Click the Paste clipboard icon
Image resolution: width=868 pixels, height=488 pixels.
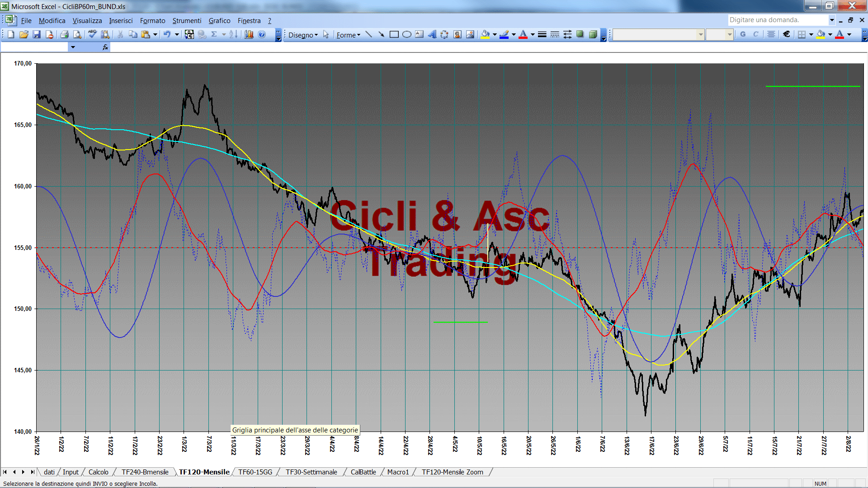[145, 34]
